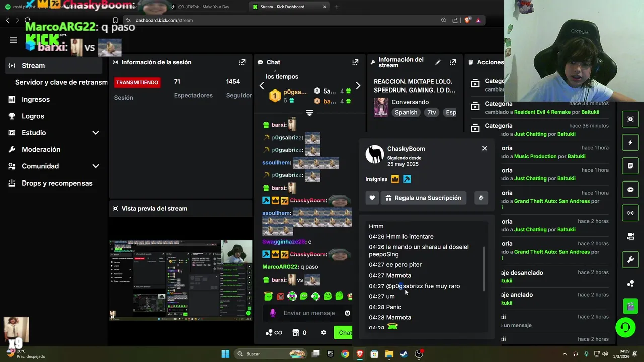This screenshot has width=644, height=362.
Task: Click the three-dots icon in right rail
Action: pos(630,283)
